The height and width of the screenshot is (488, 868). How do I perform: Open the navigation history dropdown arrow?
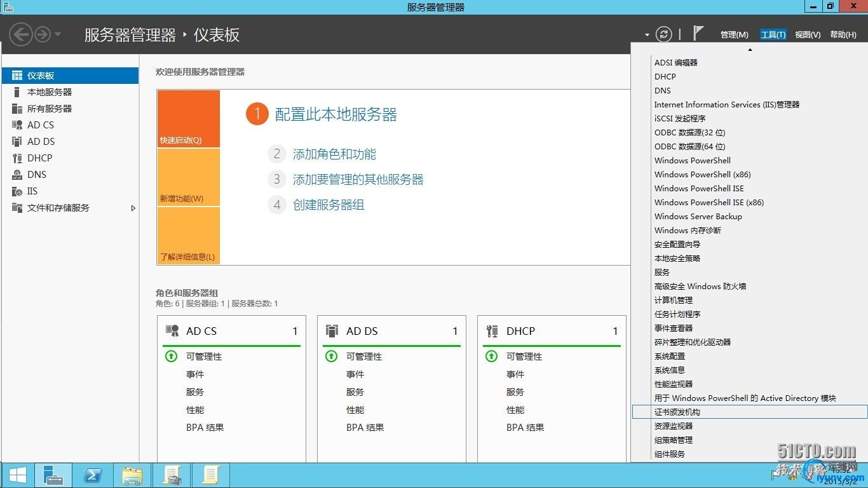(58, 34)
